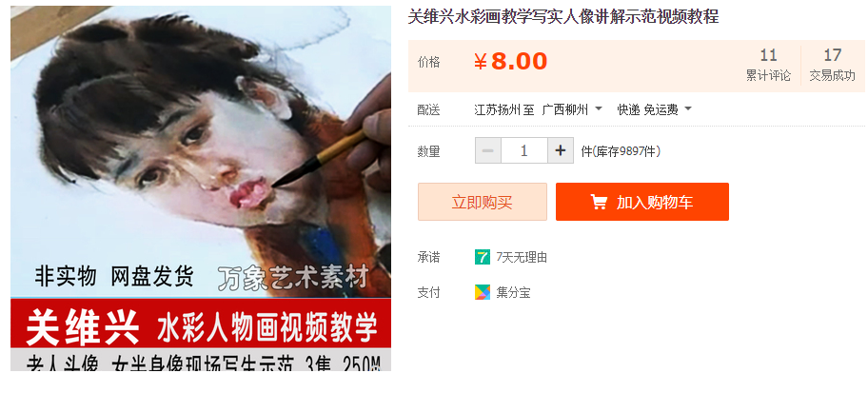Select the 广西柳州 delivery destination text
This screenshot has width=868, height=393.
(564, 109)
